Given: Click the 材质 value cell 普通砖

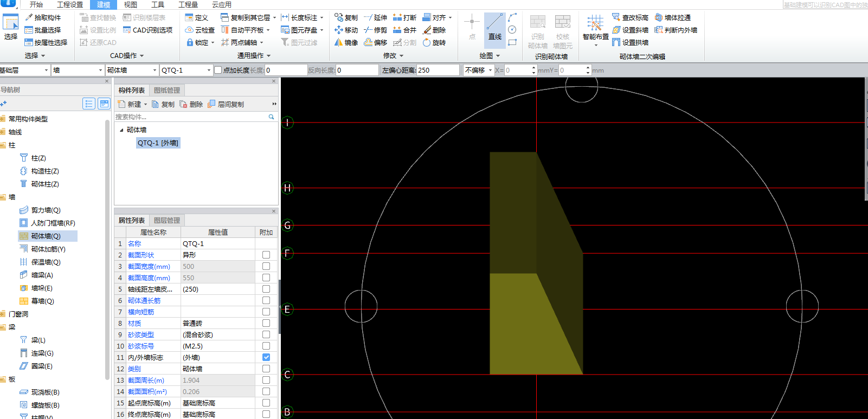Looking at the screenshot, I should click(218, 323).
